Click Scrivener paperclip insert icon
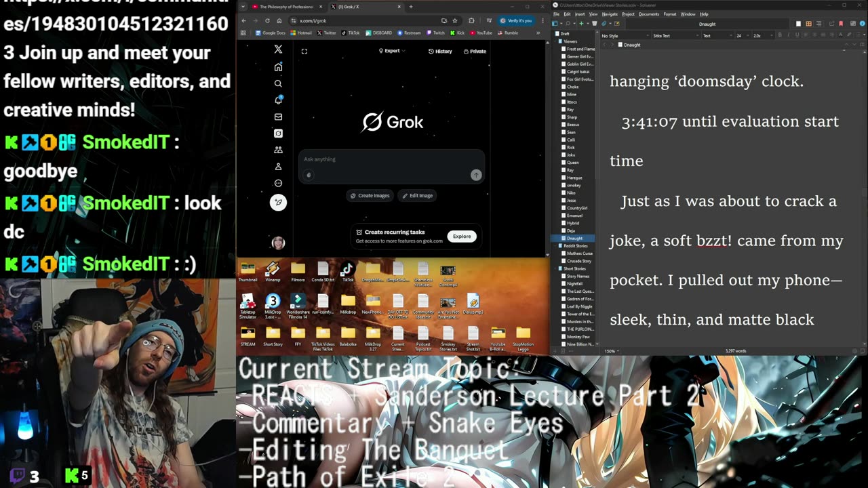868x488 pixels. click(604, 24)
